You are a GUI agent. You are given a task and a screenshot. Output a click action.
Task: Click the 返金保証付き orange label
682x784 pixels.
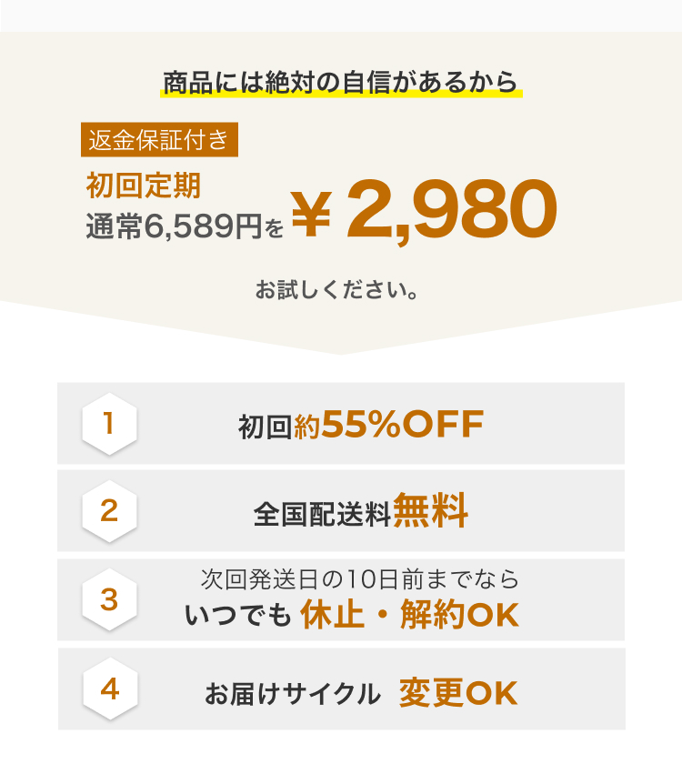pos(159,139)
